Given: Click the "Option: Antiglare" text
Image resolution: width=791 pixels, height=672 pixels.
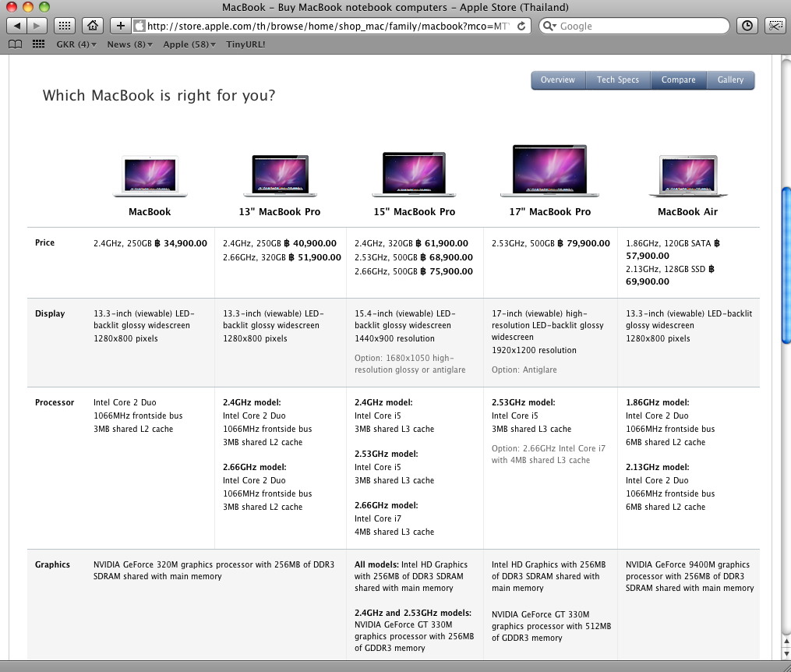Looking at the screenshot, I should (524, 370).
